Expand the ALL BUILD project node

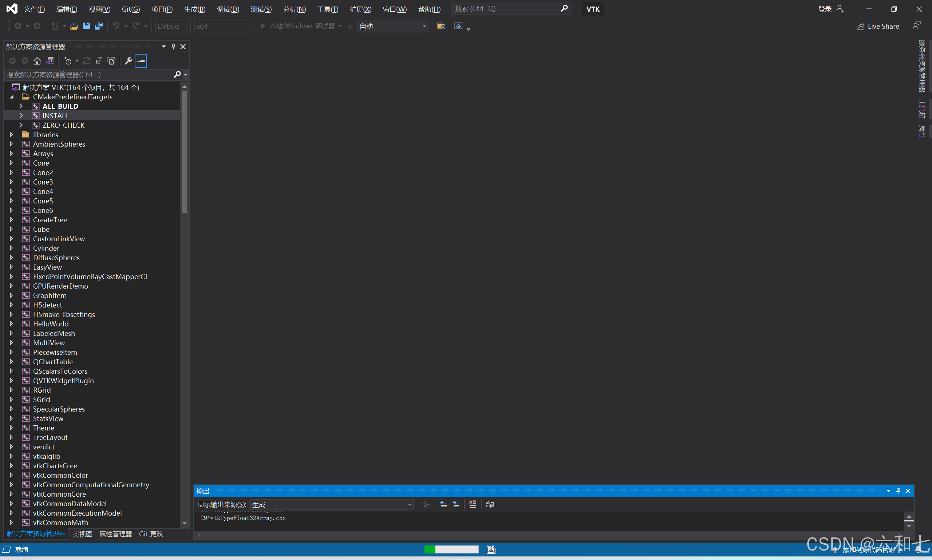[x=21, y=106]
